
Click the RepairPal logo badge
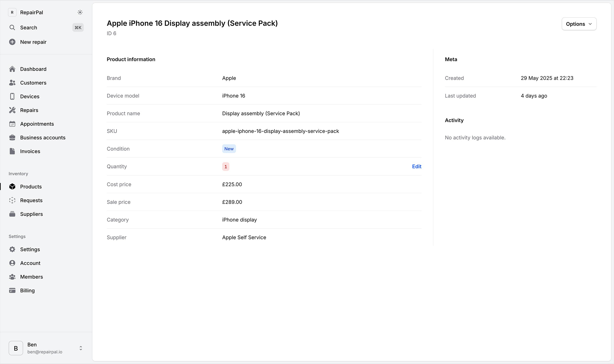point(12,12)
